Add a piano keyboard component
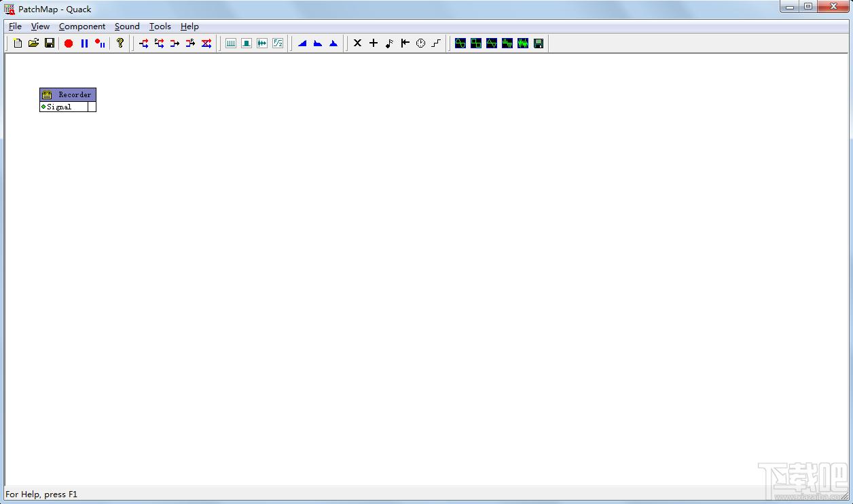This screenshot has height=504, width=853. pyautogui.click(x=231, y=43)
